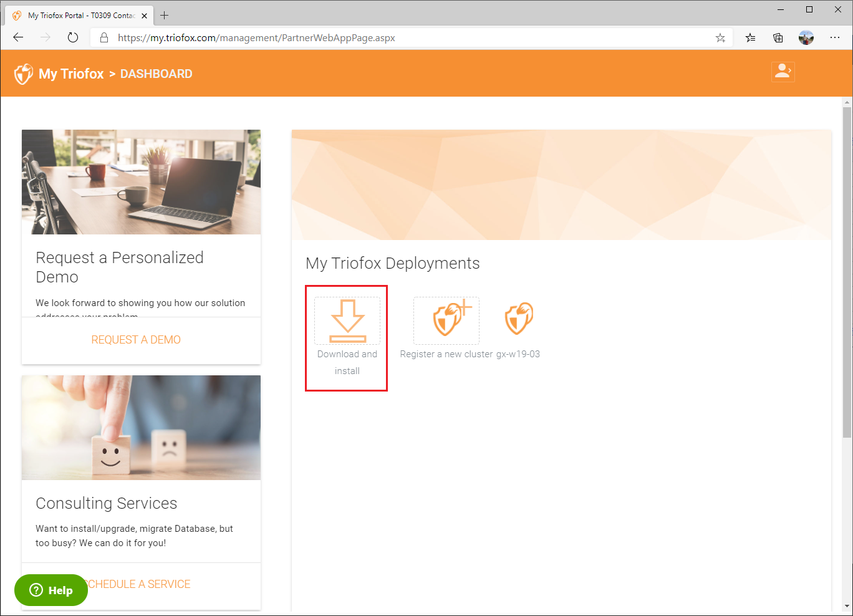Click SCHEDULE A SERVICE link
853x616 pixels.
pyautogui.click(x=138, y=584)
